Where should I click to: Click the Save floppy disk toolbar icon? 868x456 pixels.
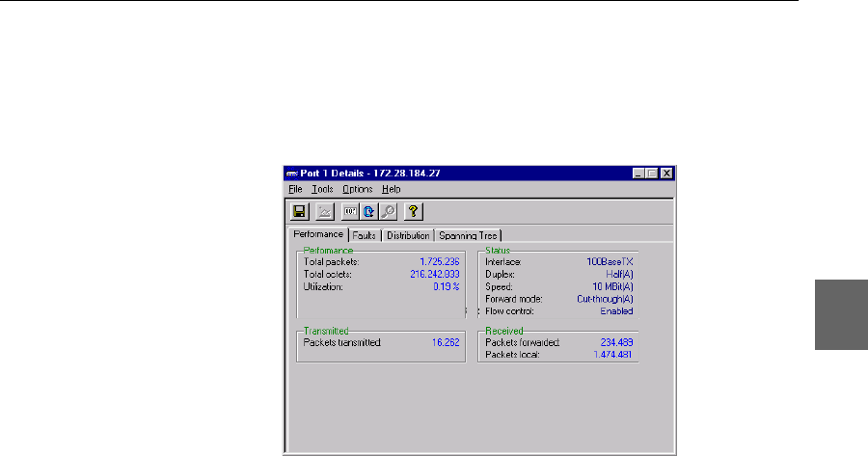(x=299, y=212)
